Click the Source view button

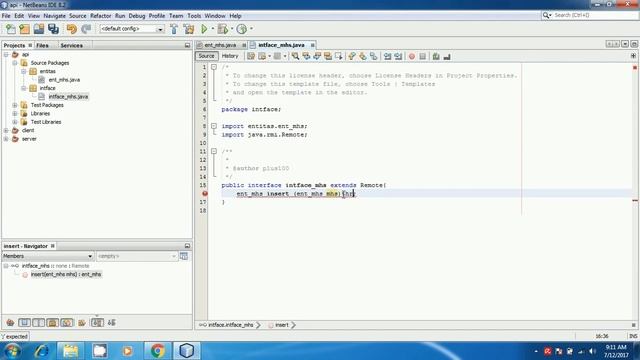tap(207, 56)
